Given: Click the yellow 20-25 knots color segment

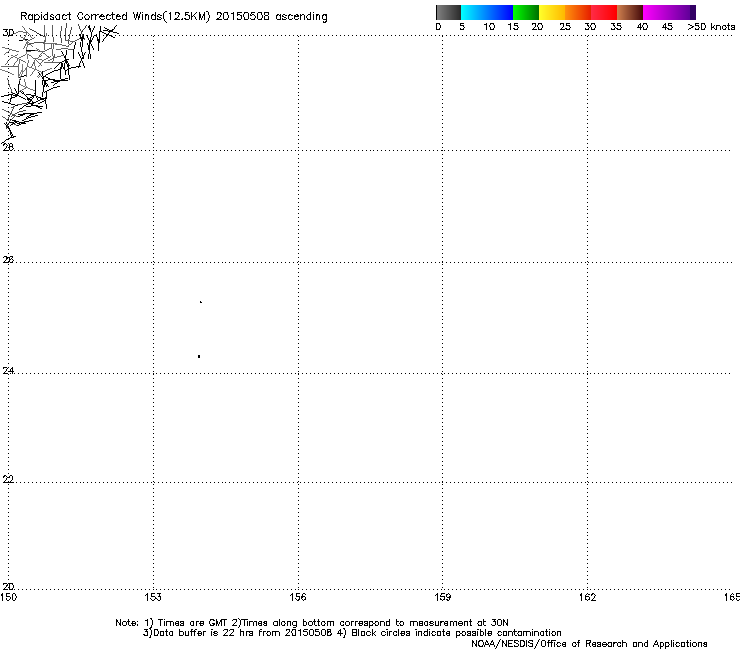Looking at the screenshot, I should (x=552, y=12).
